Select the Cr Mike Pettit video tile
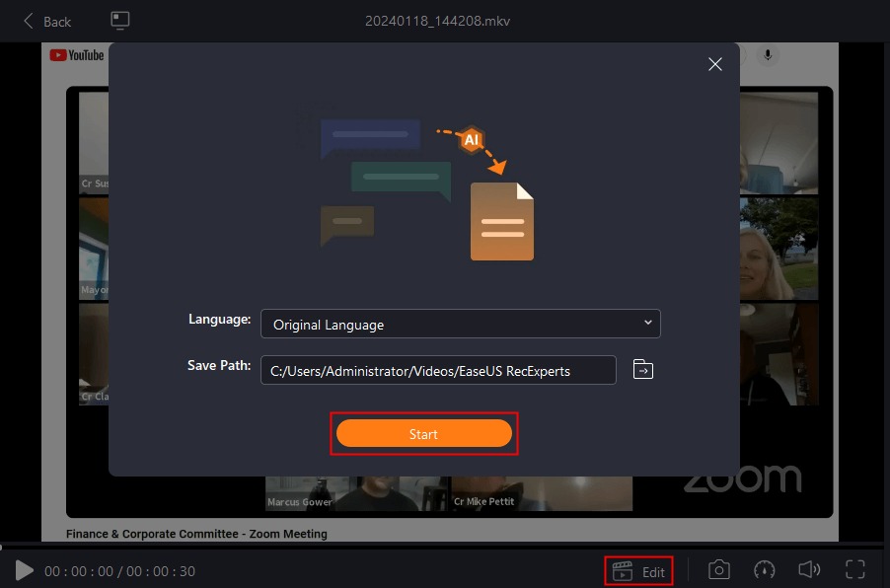890x588 pixels. (x=542, y=493)
